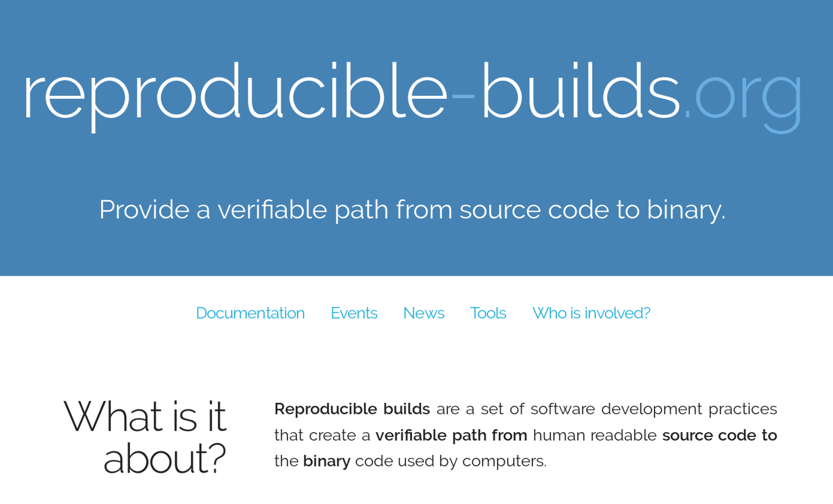Open the Documentation navigation link
This screenshot has height=504, width=833.
click(250, 313)
